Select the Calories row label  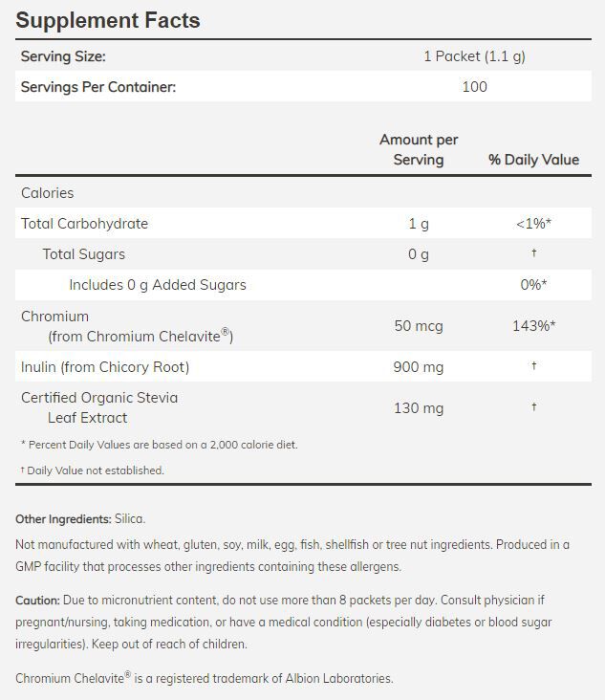click(48, 193)
